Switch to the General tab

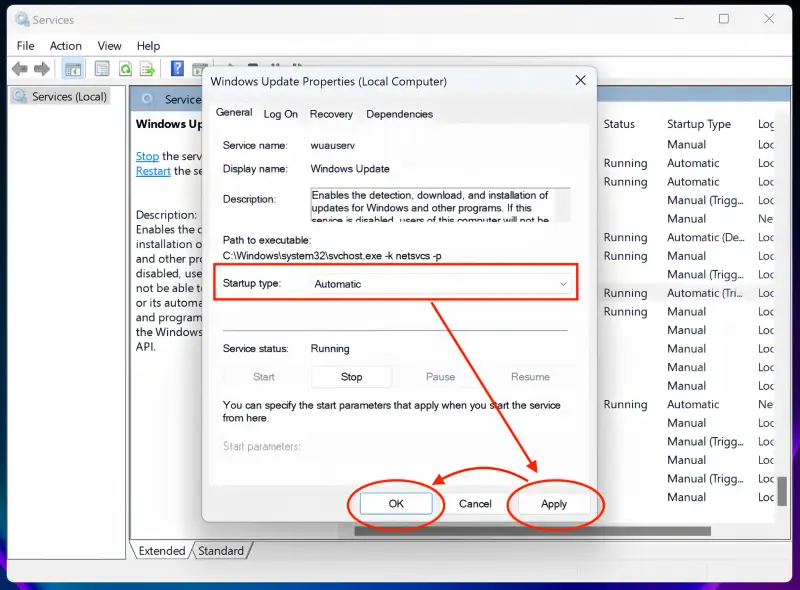(234, 113)
